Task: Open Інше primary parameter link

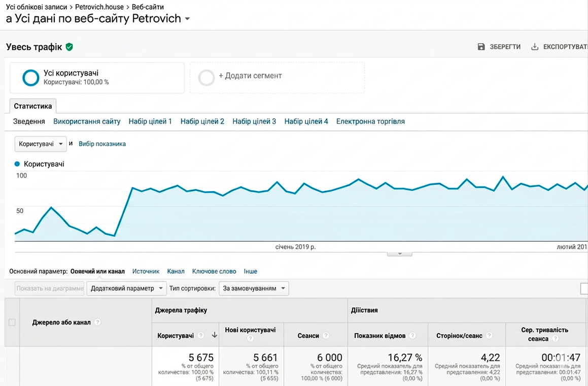Action: point(251,271)
